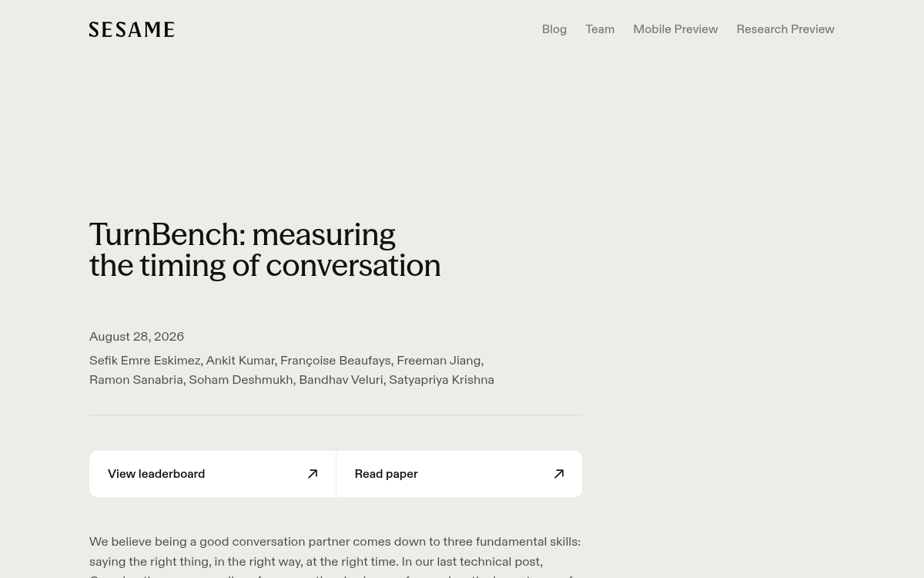Click the Read paper button
This screenshot has height=578, width=924.
pos(459,474)
